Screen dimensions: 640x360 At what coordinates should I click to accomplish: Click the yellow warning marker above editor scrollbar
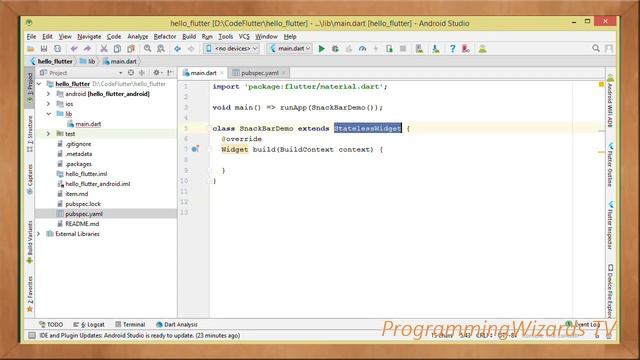pyautogui.click(x=601, y=84)
